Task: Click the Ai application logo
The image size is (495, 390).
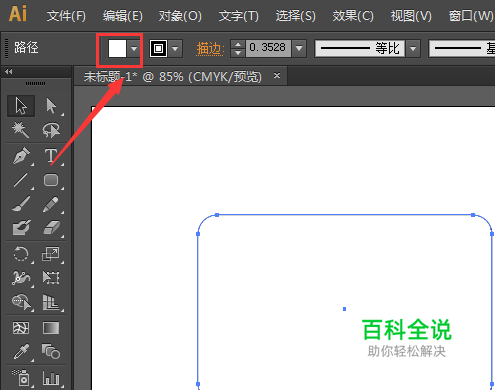Action: (18, 14)
